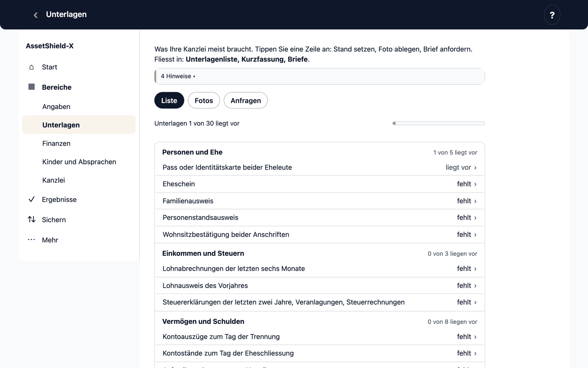Expand the 4 Hinweise disclosure
588x368 pixels.
(320, 76)
